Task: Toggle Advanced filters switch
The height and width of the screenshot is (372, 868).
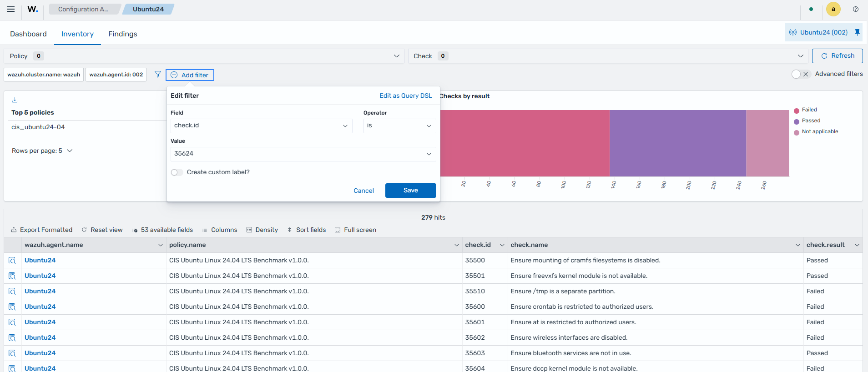Action: [x=801, y=74]
